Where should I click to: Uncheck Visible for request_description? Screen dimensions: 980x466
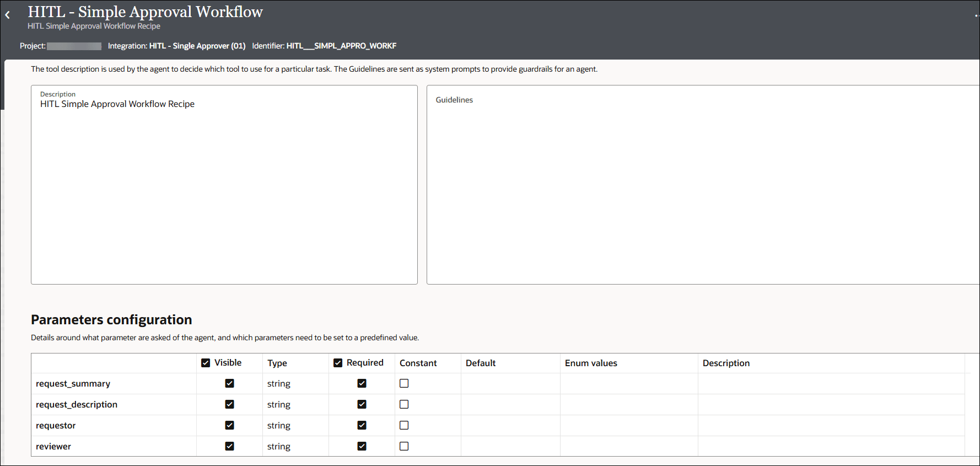point(230,404)
